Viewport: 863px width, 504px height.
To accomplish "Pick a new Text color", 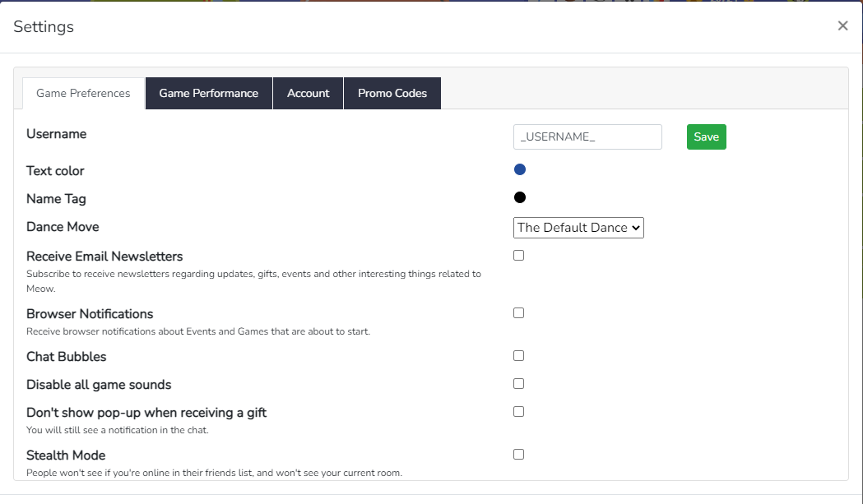I will (519, 169).
